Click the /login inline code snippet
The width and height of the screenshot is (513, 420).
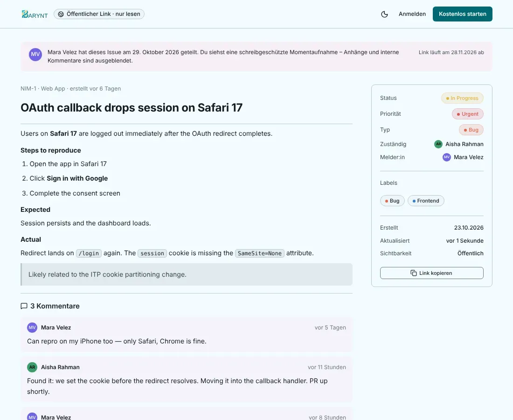[89, 253]
